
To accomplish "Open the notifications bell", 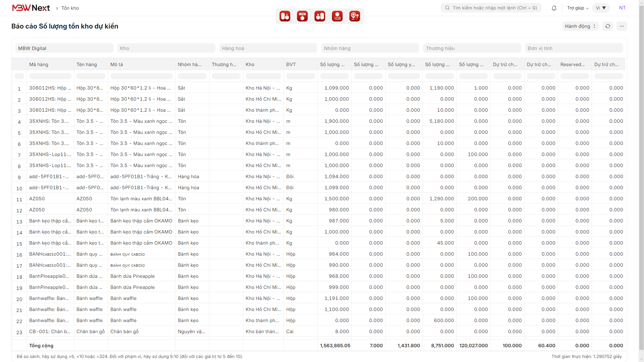I will click(x=554, y=8).
